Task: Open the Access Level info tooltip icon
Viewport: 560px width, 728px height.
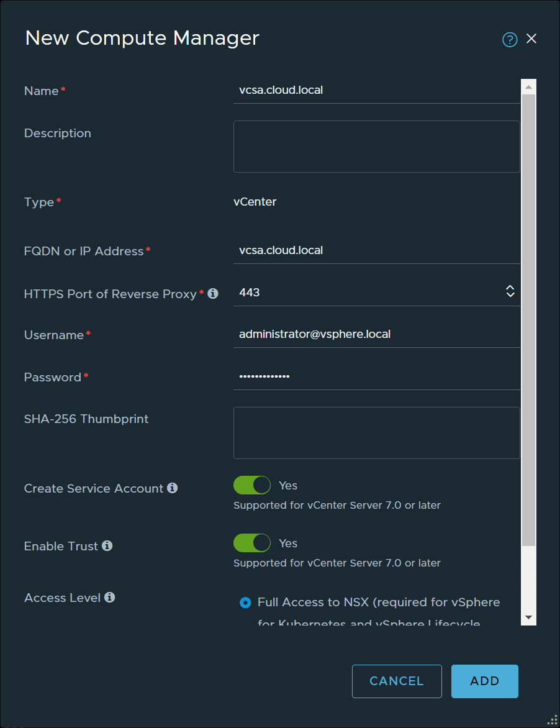Action: (110, 598)
